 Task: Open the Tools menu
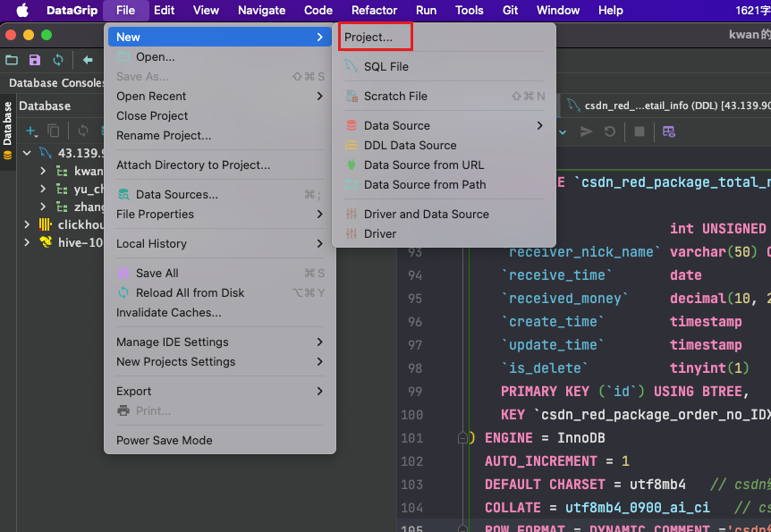point(469,10)
